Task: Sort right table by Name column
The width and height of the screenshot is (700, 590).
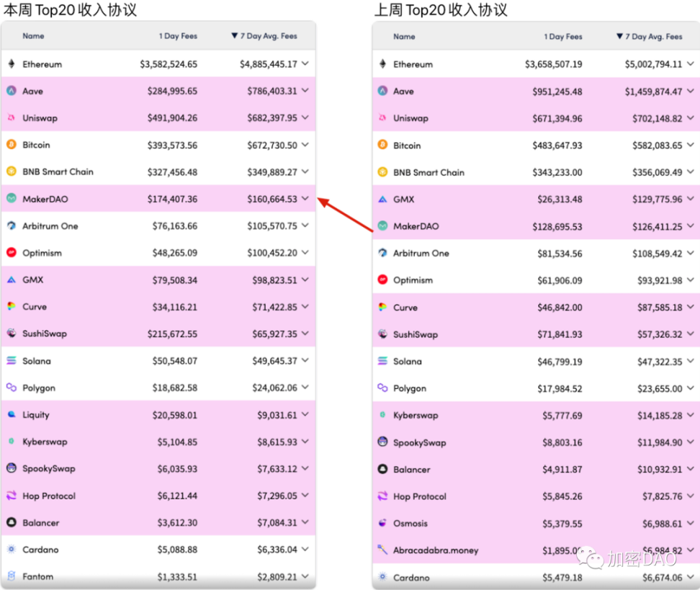Action: click(404, 37)
